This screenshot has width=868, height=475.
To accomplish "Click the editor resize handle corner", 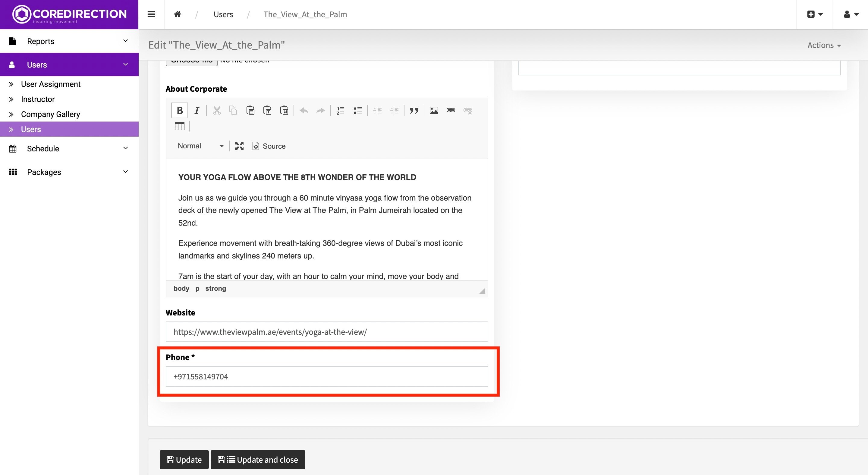I will click(482, 291).
